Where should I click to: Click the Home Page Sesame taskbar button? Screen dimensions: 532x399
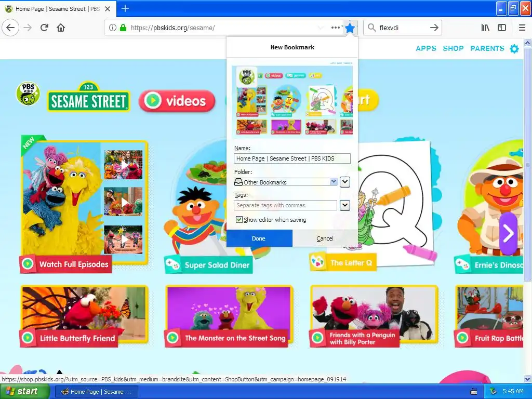point(97,392)
